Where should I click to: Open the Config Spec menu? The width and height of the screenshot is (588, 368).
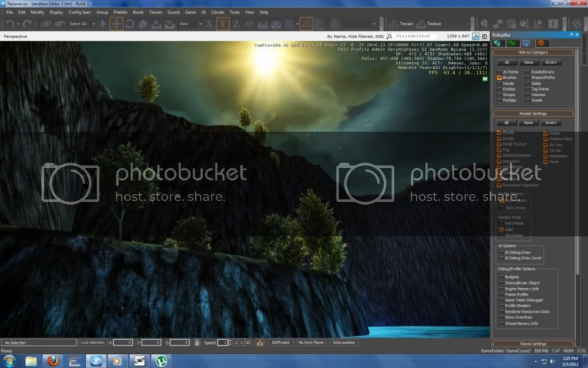[x=80, y=12]
